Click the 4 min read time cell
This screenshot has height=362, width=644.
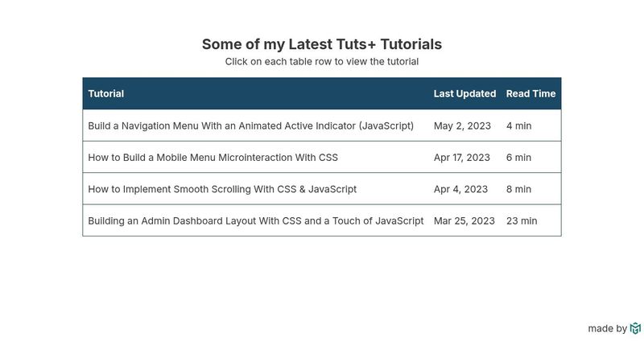(518, 125)
